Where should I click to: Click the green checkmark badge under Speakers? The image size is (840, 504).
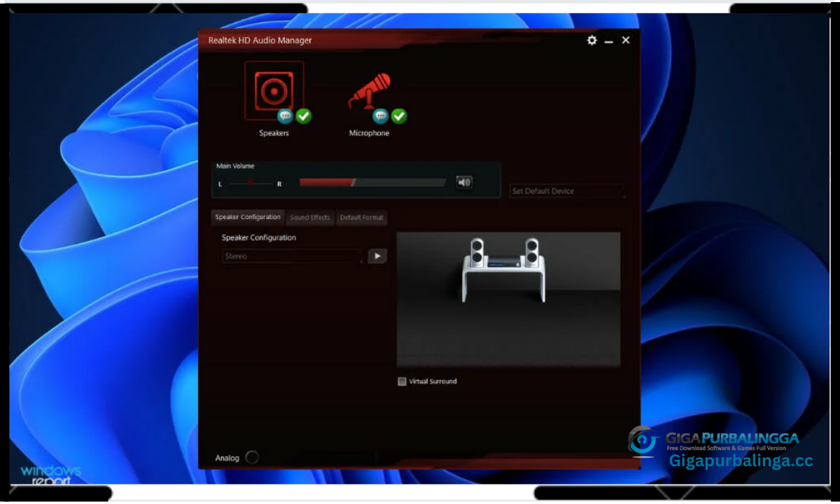pyautogui.click(x=304, y=116)
